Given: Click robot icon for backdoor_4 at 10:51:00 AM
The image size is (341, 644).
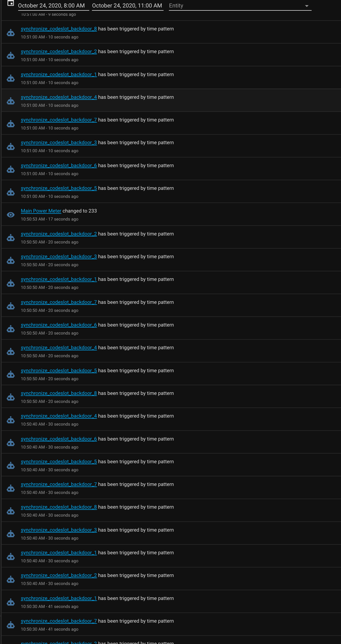Looking at the screenshot, I should tap(11, 101).
